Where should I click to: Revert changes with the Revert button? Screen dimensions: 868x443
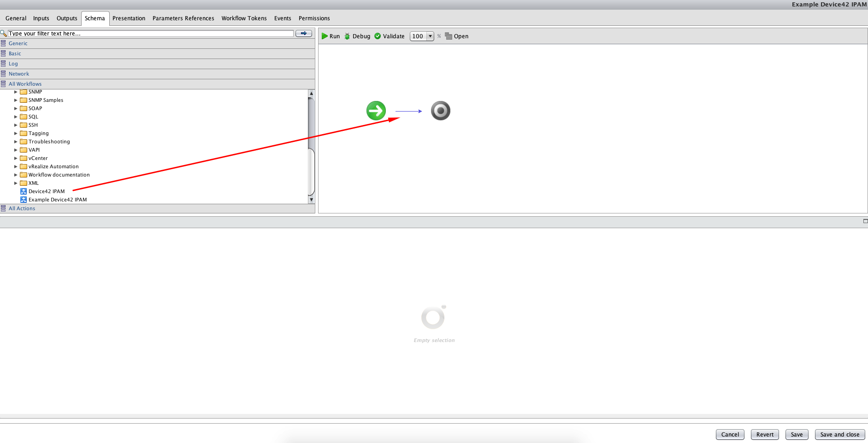[764, 434]
